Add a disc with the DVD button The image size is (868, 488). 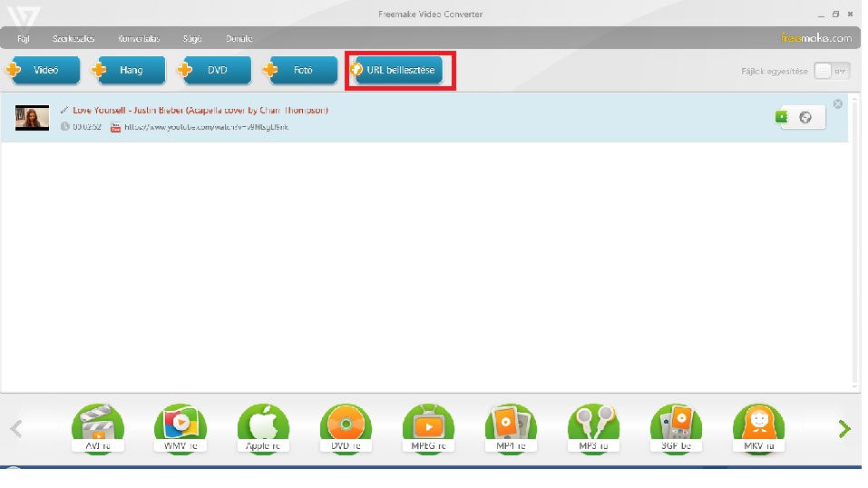pyautogui.click(x=214, y=71)
